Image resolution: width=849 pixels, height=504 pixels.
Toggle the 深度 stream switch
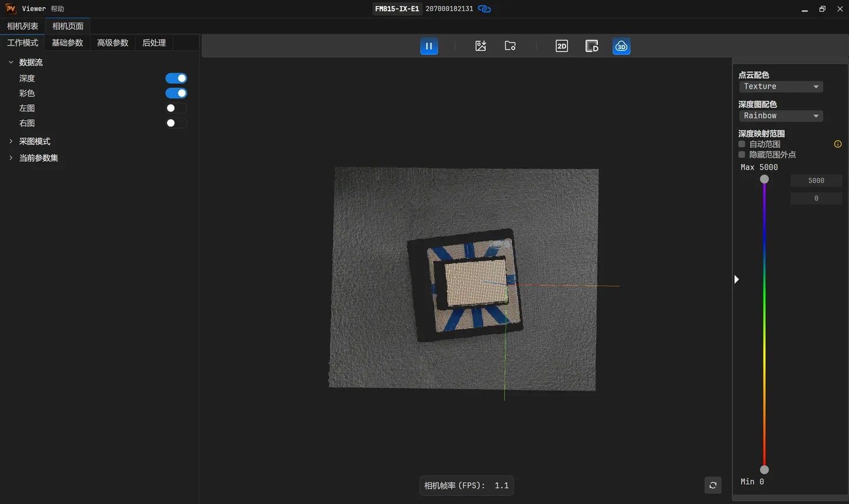pyautogui.click(x=176, y=78)
